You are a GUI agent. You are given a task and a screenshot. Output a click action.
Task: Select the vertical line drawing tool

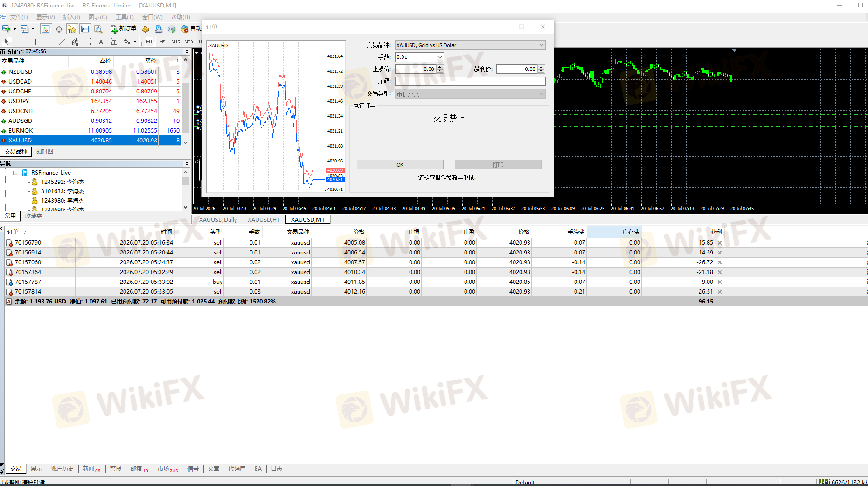pos(35,42)
